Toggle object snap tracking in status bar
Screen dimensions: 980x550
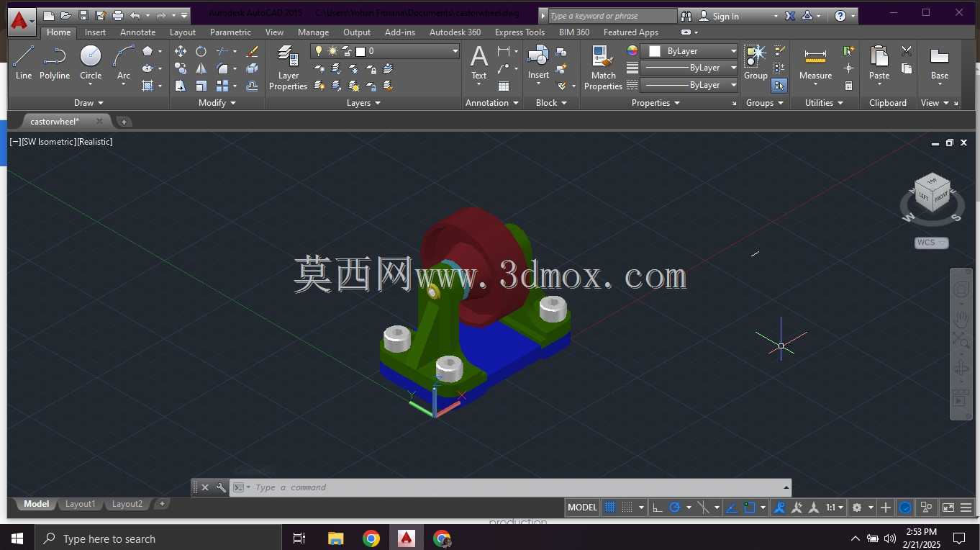click(x=731, y=508)
